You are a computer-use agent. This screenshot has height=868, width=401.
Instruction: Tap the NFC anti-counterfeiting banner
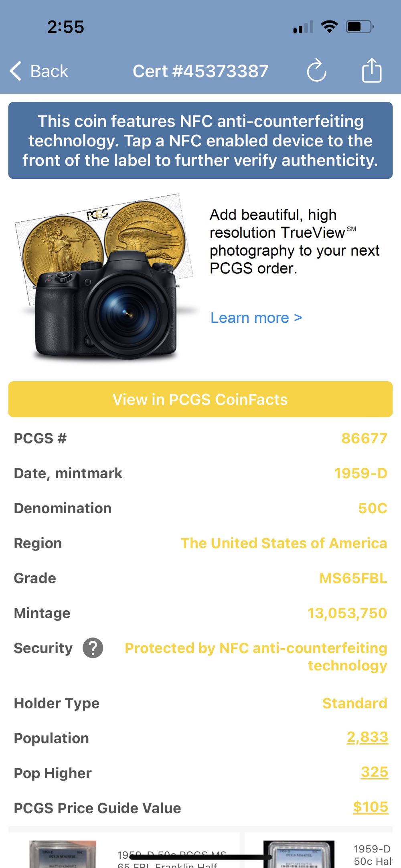[x=200, y=141]
